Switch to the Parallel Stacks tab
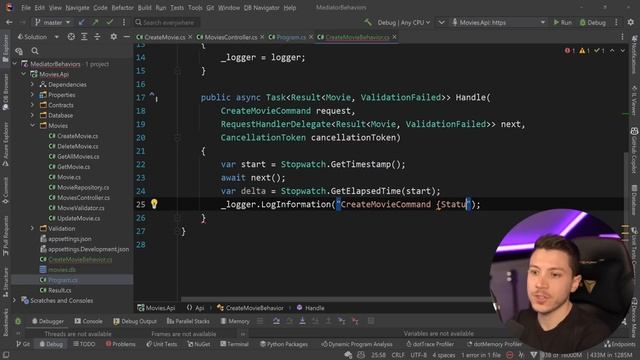Image resolution: width=640 pixels, height=360 pixels. [x=188, y=321]
